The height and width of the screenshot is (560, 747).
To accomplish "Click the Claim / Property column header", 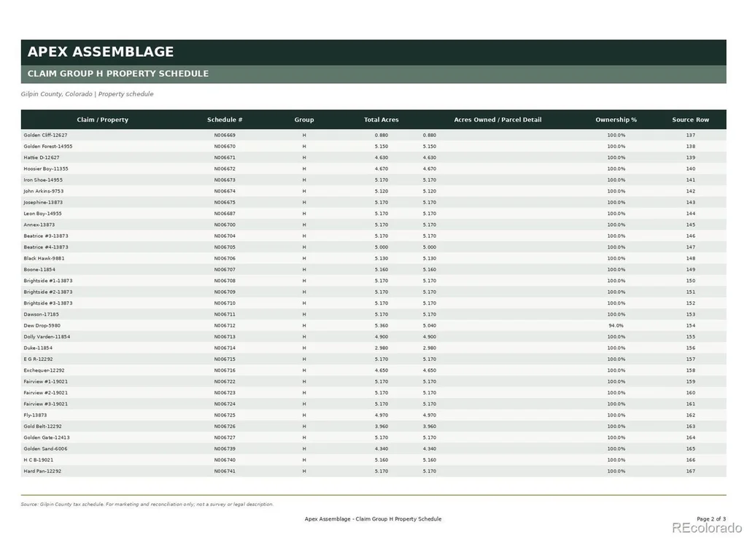I will [x=102, y=120].
